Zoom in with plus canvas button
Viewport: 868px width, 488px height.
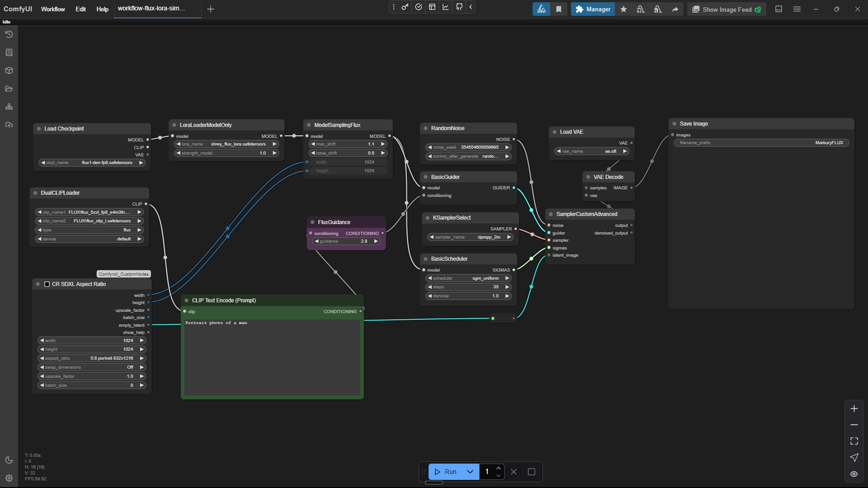point(854,408)
